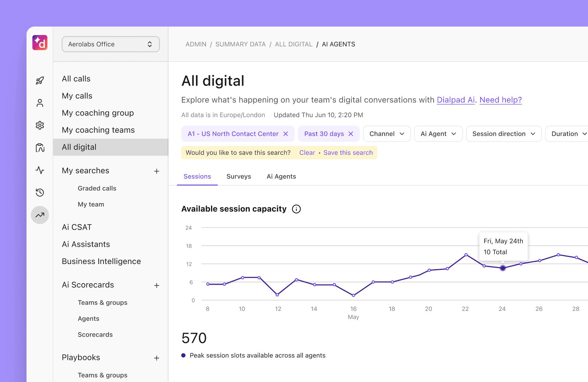Expand the Session direction filter dropdown
This screenshot has width=588, height=382.
tap(503, 134)
